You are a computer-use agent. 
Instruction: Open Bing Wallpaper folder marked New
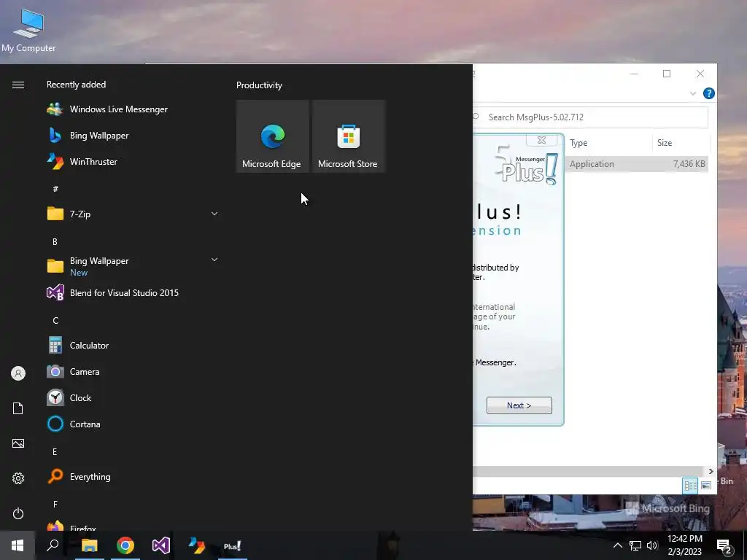(133, 266)
